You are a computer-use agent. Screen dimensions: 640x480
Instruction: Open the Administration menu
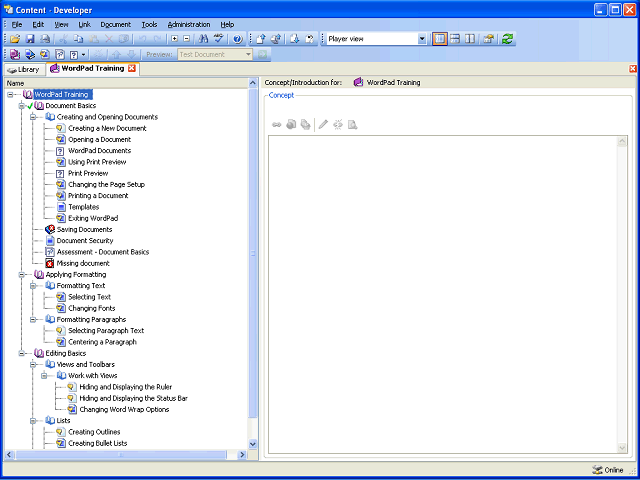click(189, 24)
